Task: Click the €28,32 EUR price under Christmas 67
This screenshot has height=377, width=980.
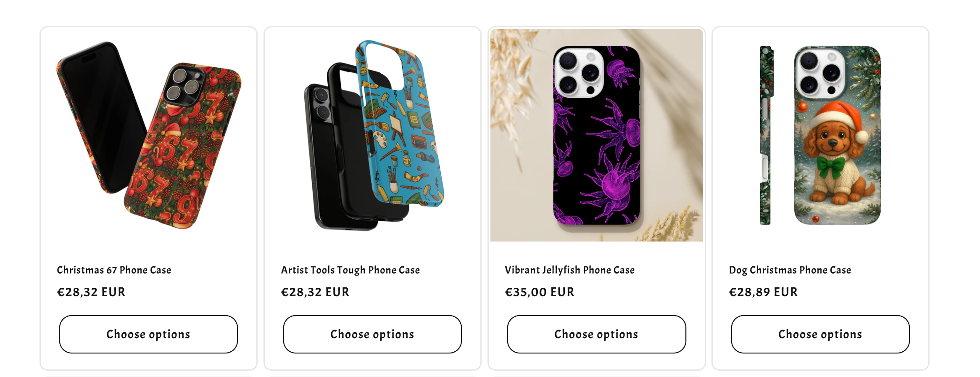Action: 91,292
